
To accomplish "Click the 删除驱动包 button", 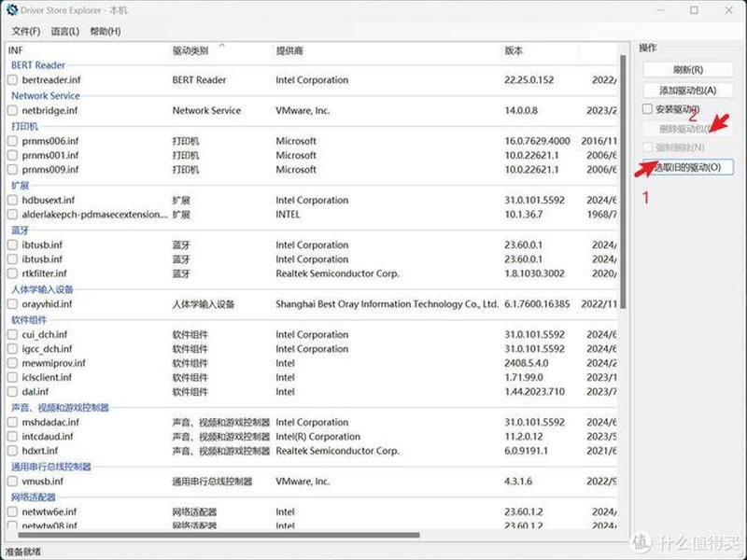I will tap(688, 129).
